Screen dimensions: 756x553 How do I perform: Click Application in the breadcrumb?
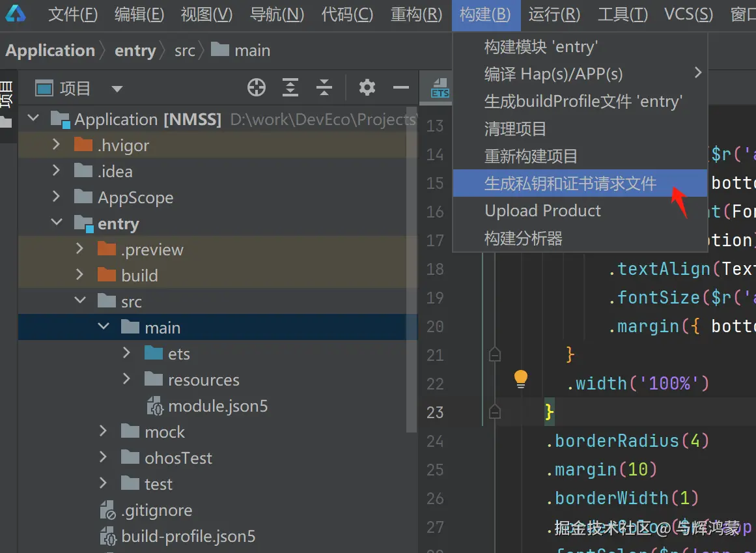tap(50, 50)
